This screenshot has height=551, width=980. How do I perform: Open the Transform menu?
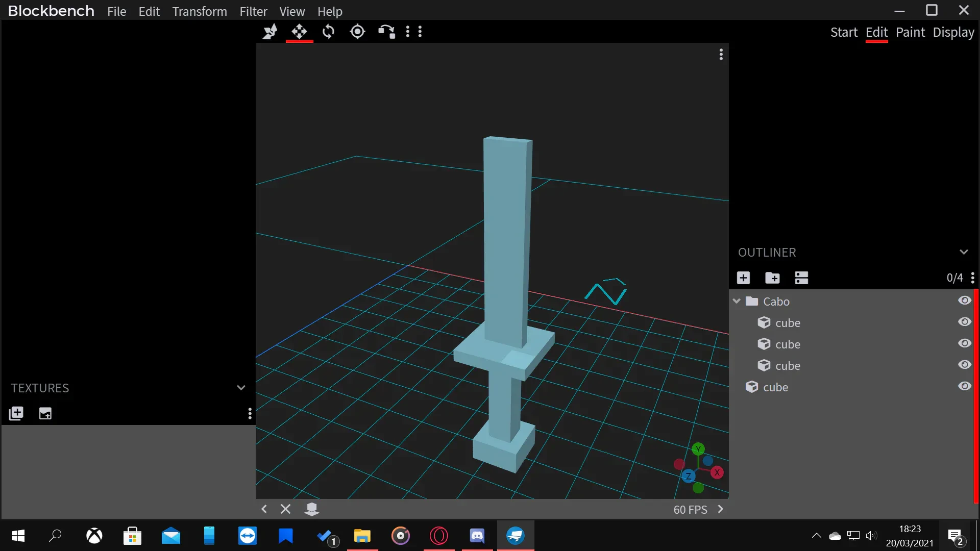(200, 11)
